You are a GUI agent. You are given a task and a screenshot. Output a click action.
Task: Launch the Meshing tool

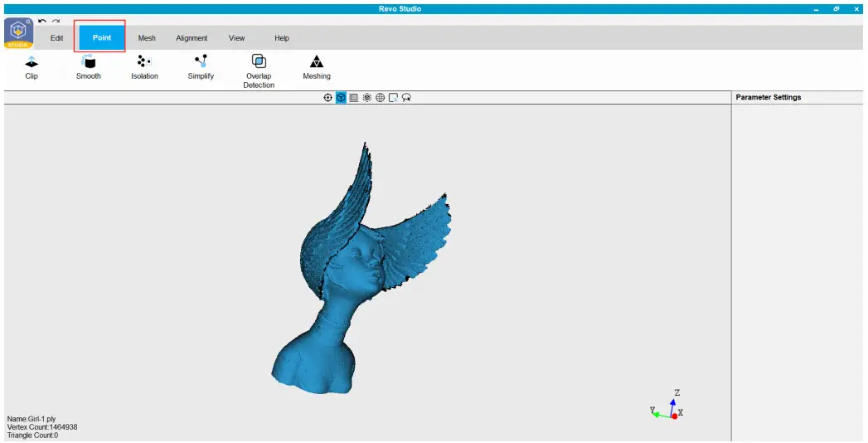317,67
